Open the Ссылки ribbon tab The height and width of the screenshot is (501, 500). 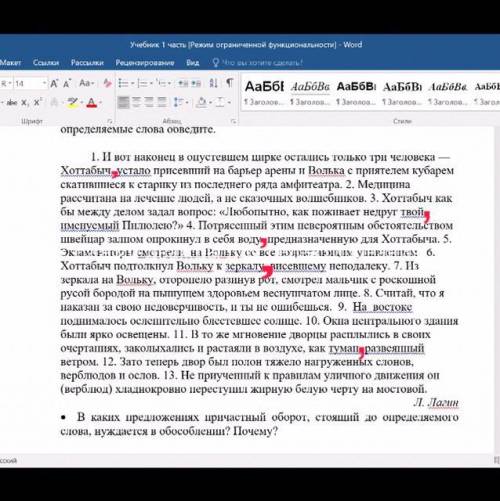pyautogui.click(x=46, y=63)
